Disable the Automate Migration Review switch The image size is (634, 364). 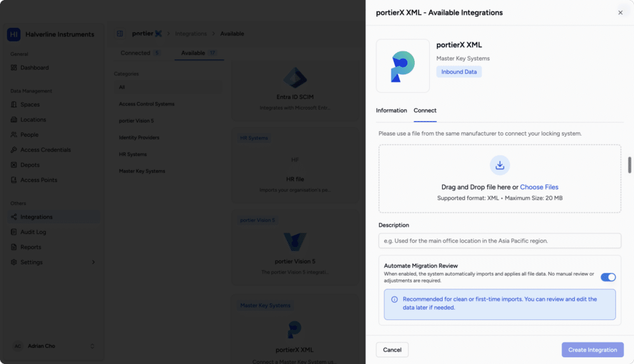608,277
